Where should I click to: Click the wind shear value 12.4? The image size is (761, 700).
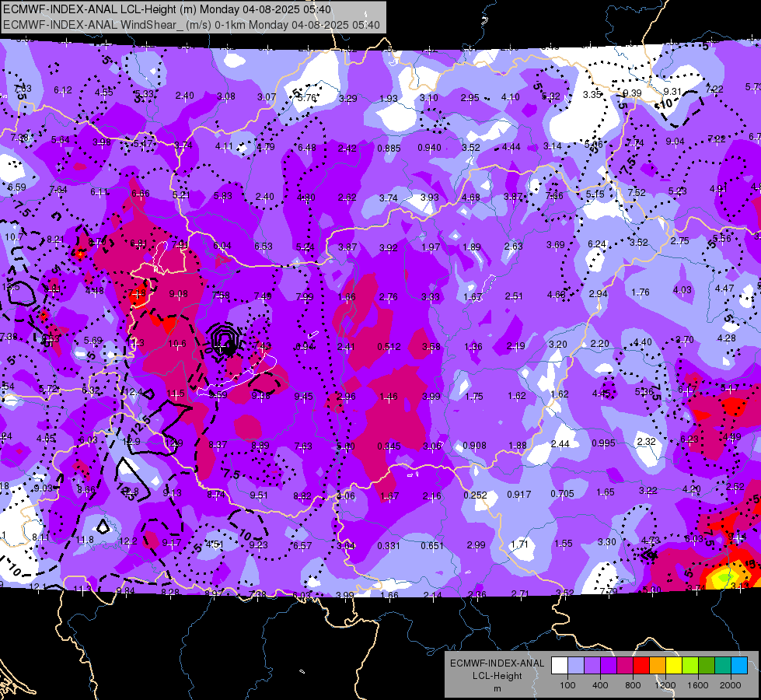pos(134,391)
